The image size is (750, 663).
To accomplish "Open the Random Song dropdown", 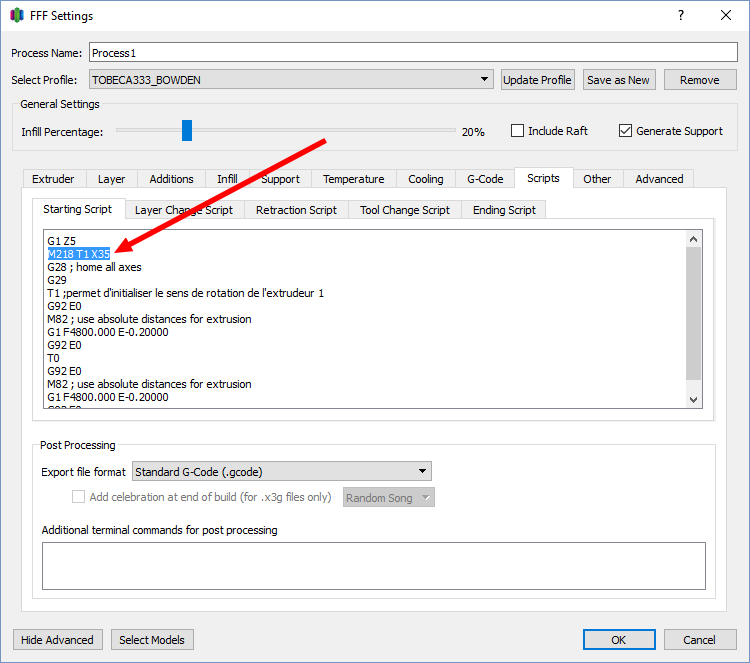I will (388, 498).
